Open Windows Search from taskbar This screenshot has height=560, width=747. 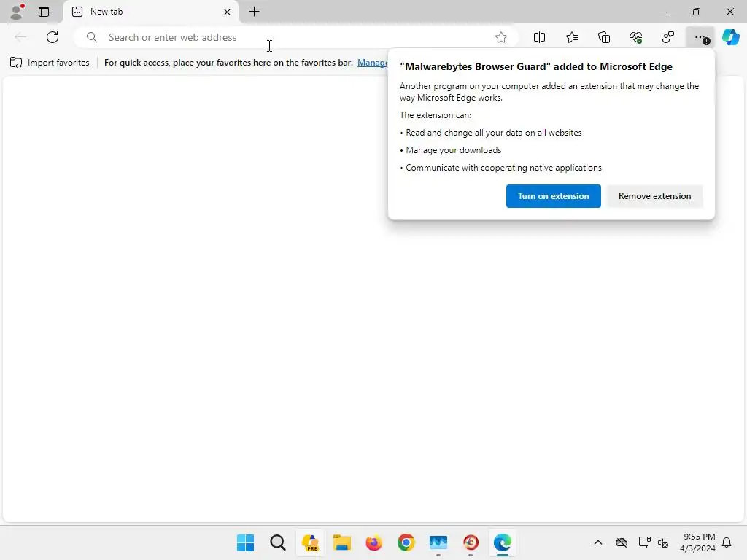278,542
